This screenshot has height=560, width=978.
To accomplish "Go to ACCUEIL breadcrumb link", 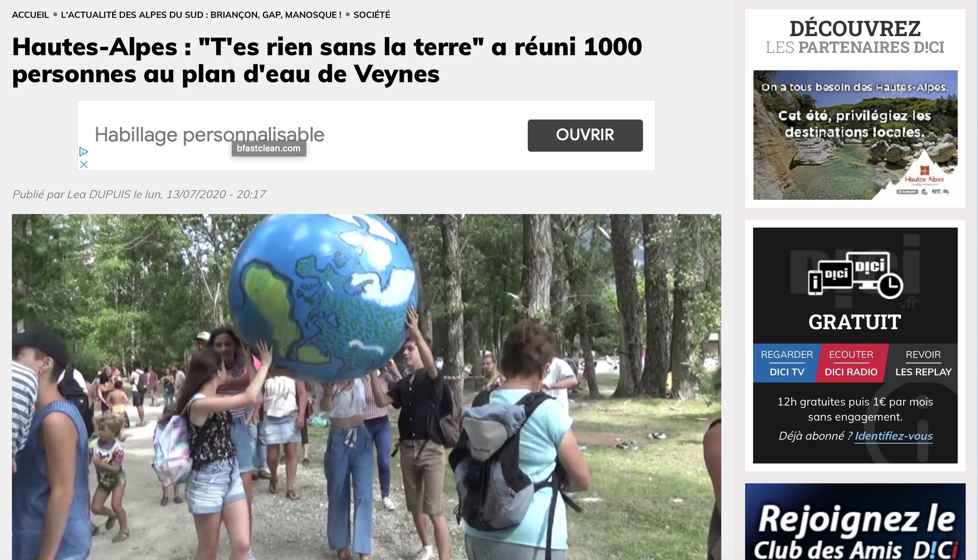I will coord(30,15).
